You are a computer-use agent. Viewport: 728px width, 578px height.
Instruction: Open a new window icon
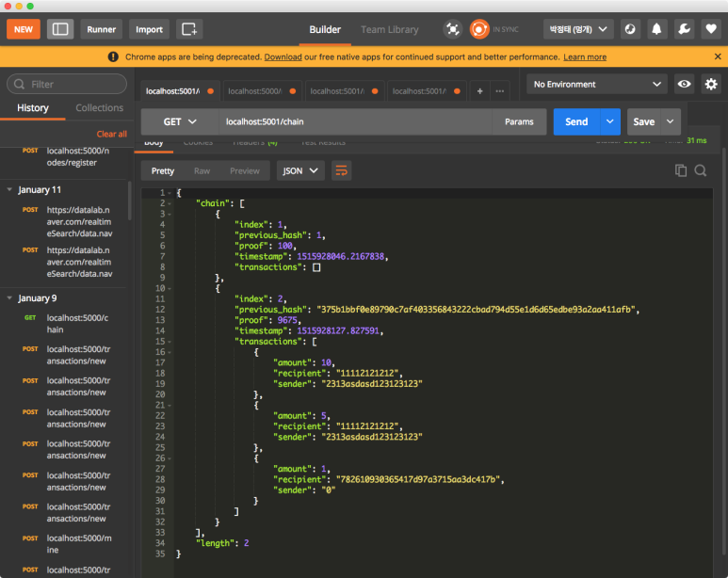189,29
